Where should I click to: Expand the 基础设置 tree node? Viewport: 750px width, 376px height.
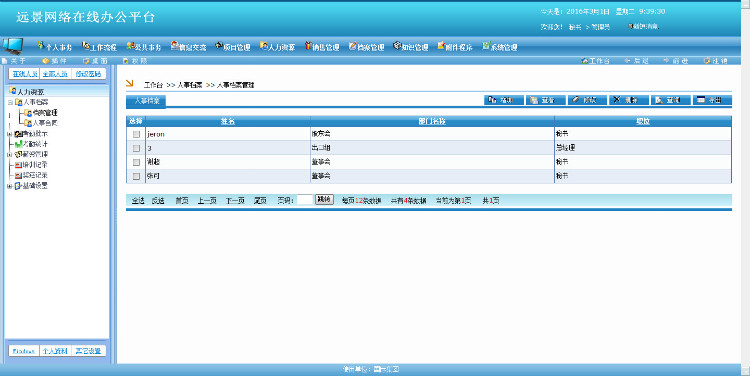10,186
